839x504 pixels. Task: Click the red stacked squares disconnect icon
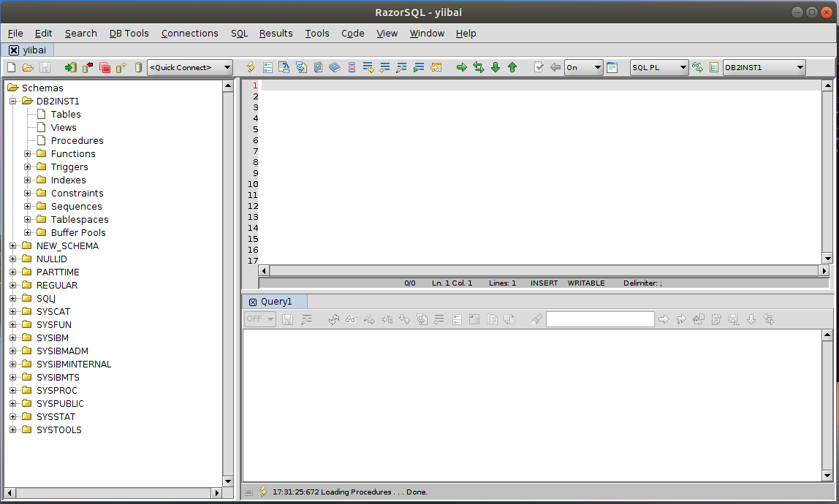coord(105,67)
